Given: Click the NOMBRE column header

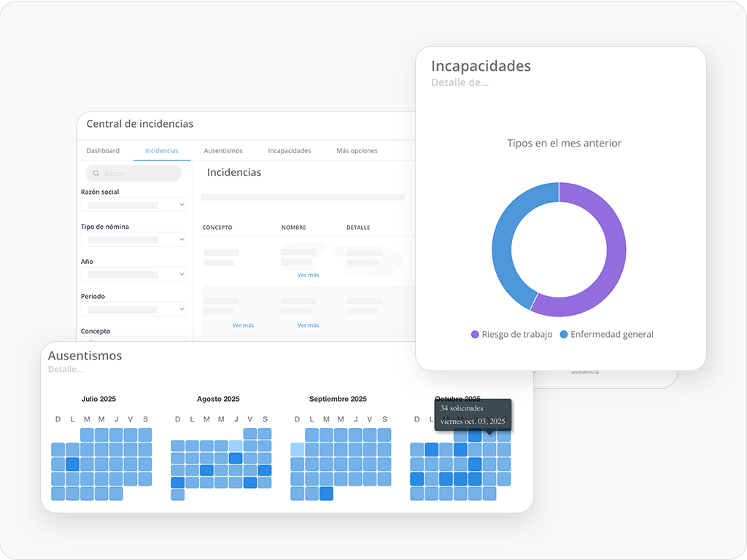Looking at the screenshot, I should pyautogui.click(x=293, y=227).
